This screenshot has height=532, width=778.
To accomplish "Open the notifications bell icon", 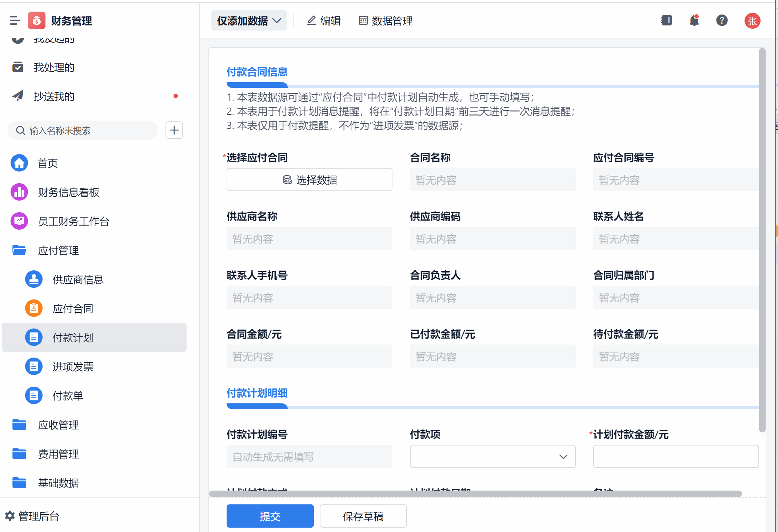I will tap(694, 20).
